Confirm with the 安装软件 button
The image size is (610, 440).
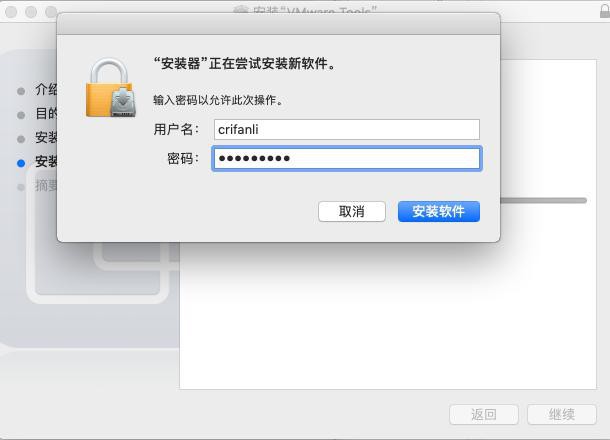point(439,211)
